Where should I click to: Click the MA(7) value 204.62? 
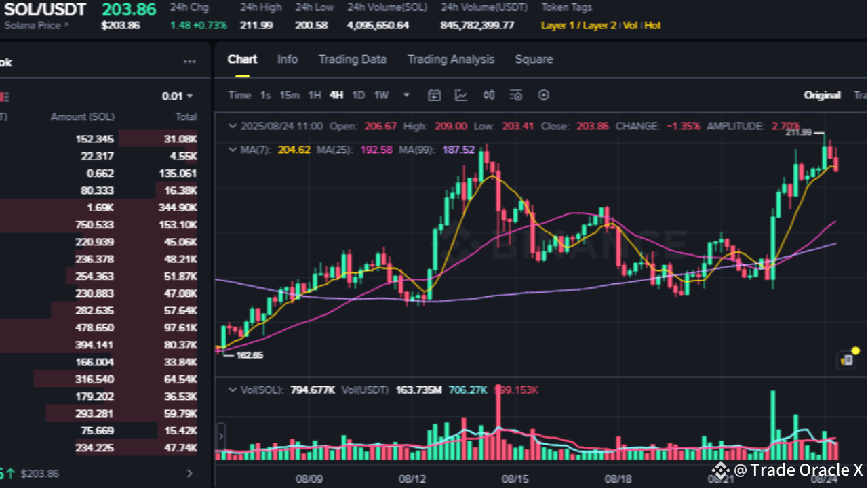coord(296,149)
